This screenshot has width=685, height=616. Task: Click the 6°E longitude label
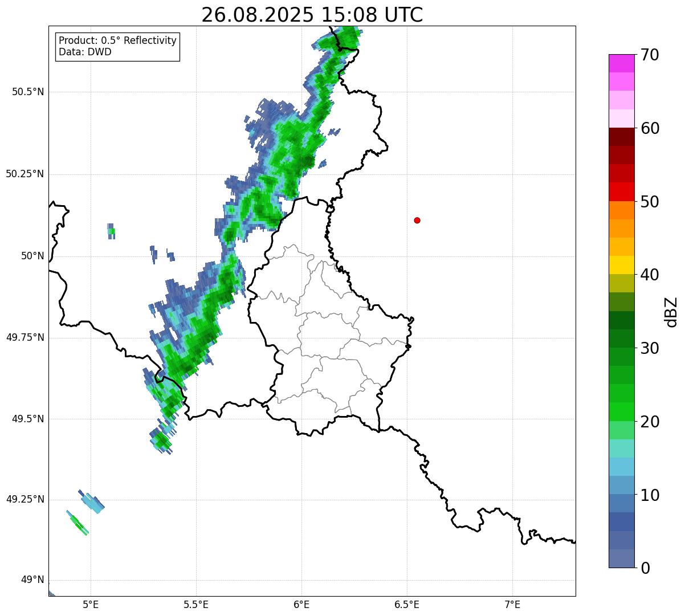(301, 605)
